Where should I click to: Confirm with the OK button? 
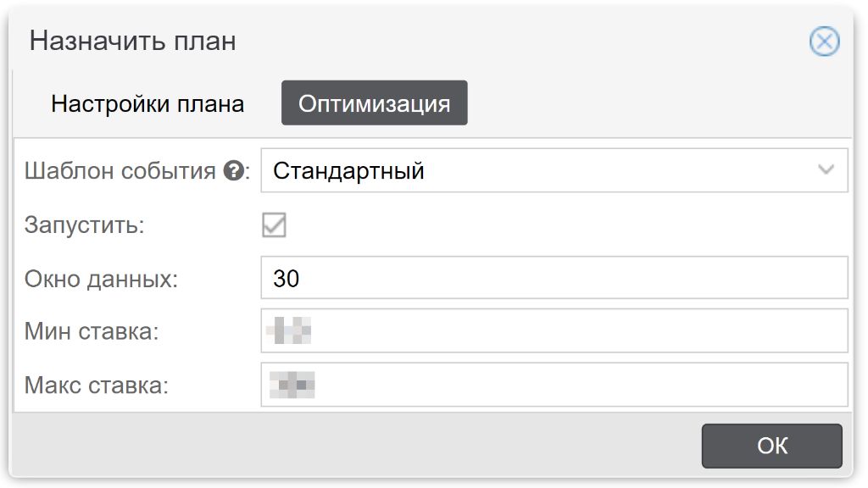[x=771, y=446]
